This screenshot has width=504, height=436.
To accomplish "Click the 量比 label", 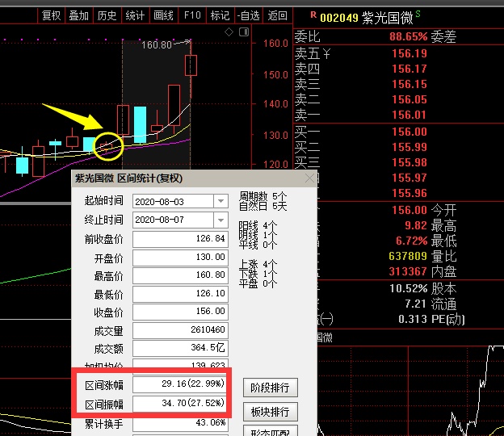I will tap(443, 257).
